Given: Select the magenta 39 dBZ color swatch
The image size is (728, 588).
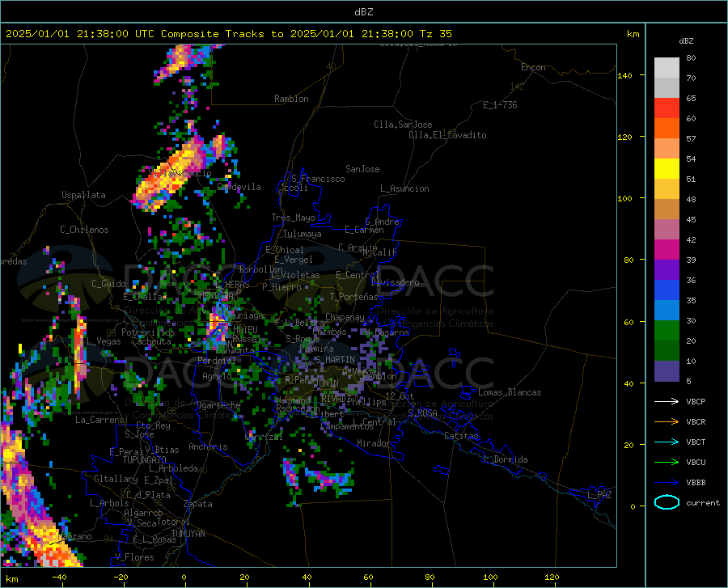Looking at the screenshot, I should (x=667, y=250).
